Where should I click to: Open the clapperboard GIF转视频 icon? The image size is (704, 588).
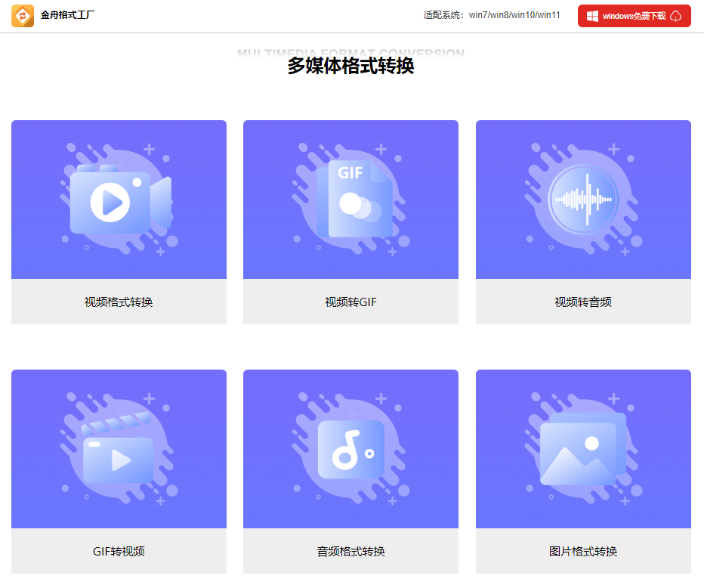(x=119, y=449)
